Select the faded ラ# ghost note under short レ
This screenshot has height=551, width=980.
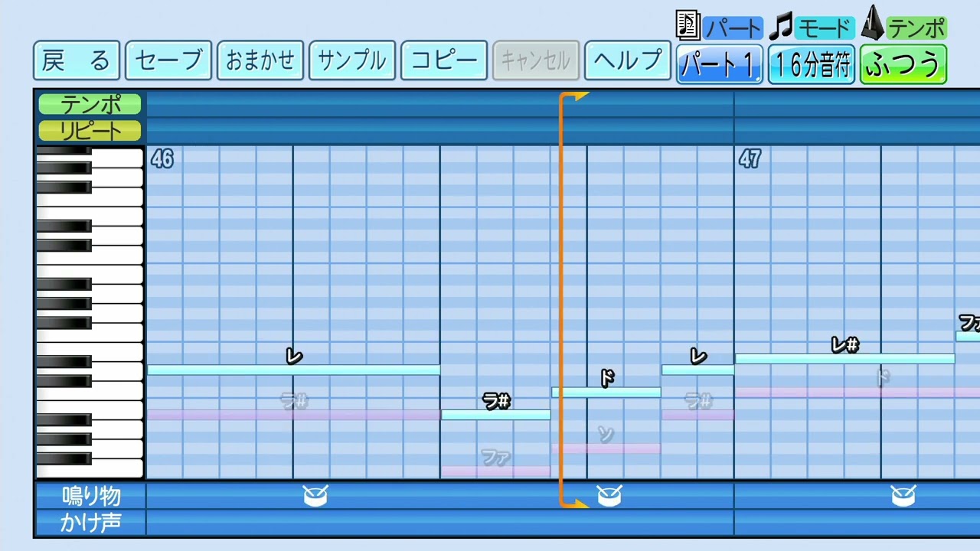pos(698,415)
